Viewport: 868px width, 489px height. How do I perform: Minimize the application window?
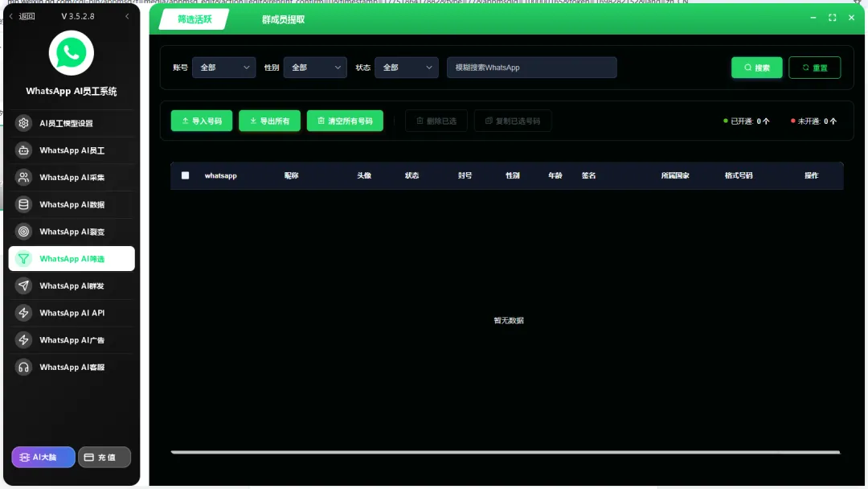click(x=813, y=18)
